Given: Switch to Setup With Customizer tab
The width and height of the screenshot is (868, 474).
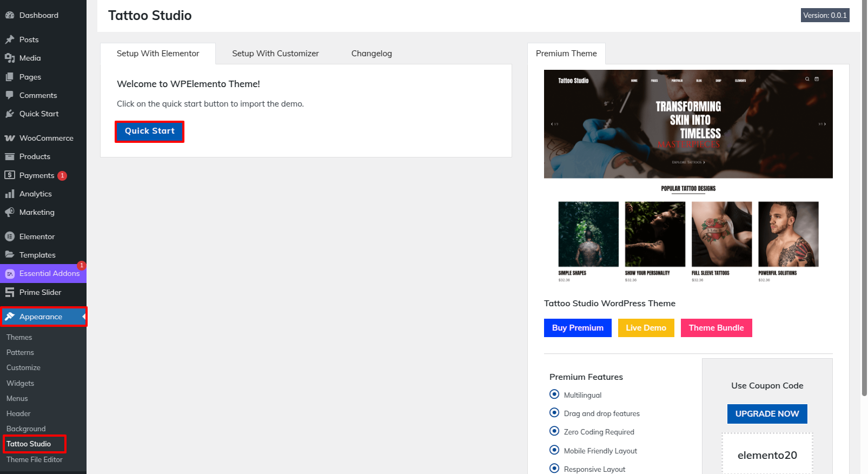Looking at the screenshot, I should tap(275, 54).
